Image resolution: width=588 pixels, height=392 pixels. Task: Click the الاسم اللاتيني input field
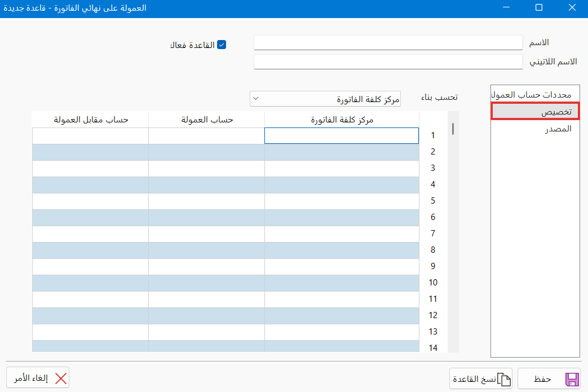pos(388,61)
